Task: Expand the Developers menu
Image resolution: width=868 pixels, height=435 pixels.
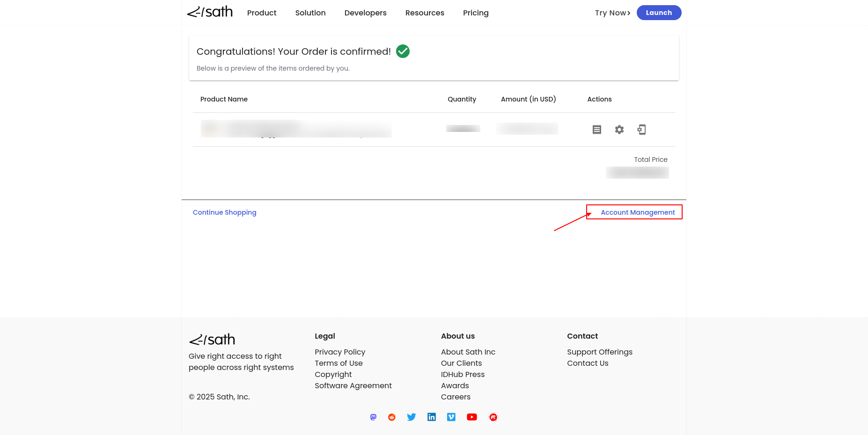Action: click(x=365, y=13)
